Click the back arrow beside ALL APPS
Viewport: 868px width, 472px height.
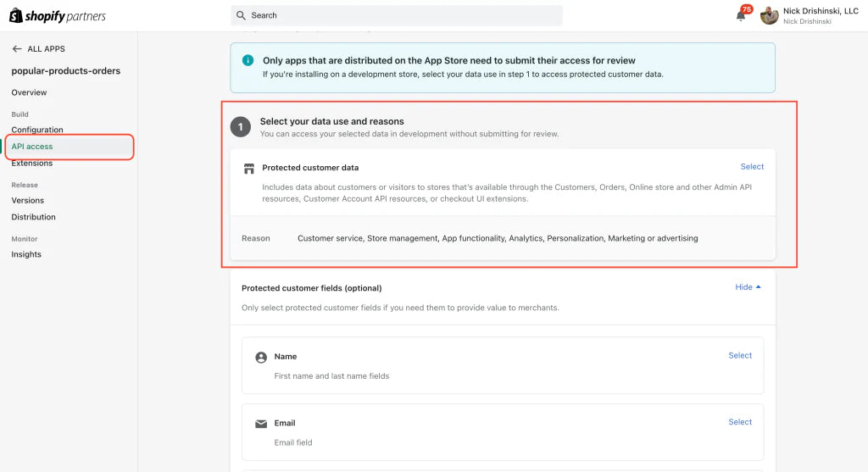pyautogui.click(x=17, y=49)
